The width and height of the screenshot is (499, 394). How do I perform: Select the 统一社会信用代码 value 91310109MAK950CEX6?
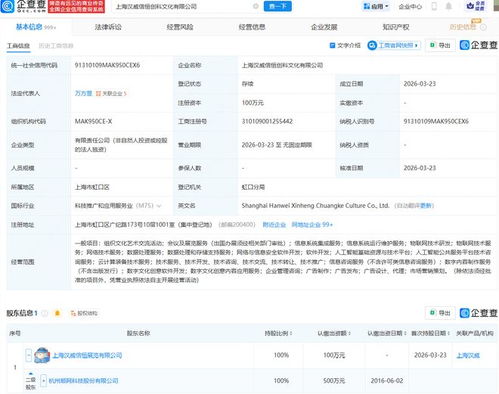tap(107, 65)
